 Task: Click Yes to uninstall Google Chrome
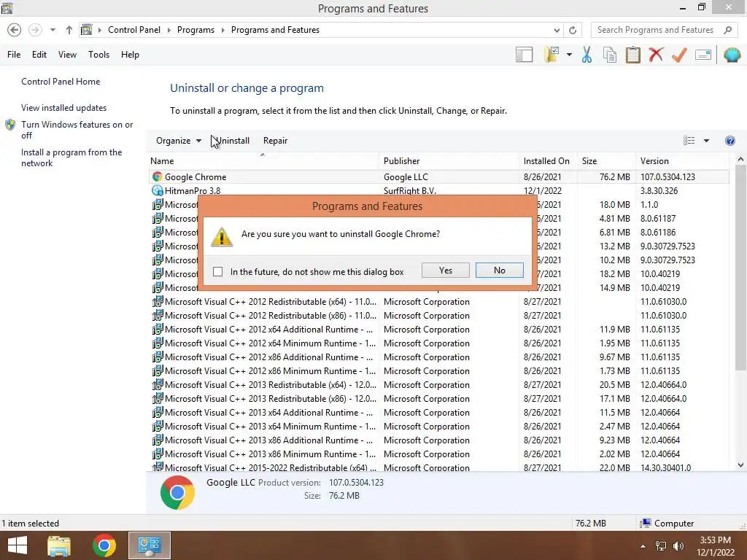446,270
